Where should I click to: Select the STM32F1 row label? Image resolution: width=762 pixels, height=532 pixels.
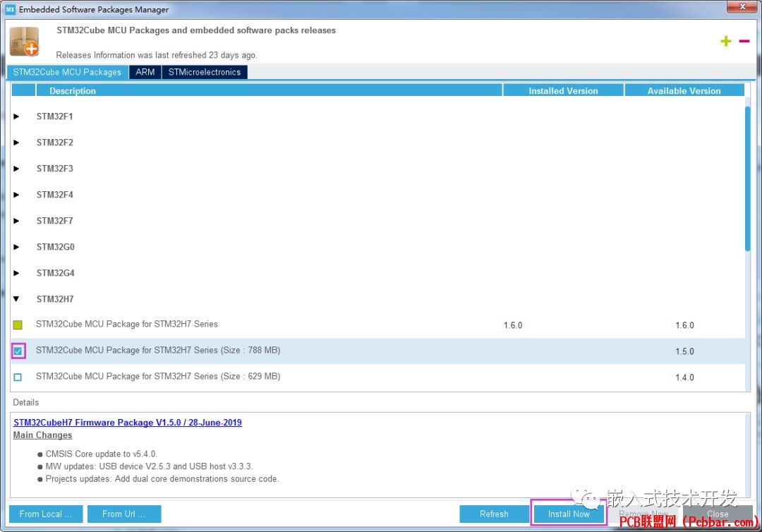coord(54,116)
